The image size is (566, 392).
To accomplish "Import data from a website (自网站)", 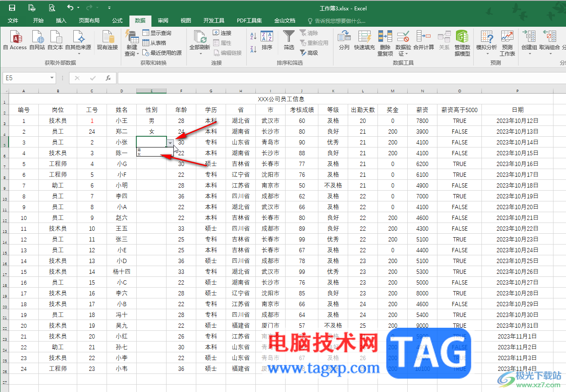I will click(37, 40).
